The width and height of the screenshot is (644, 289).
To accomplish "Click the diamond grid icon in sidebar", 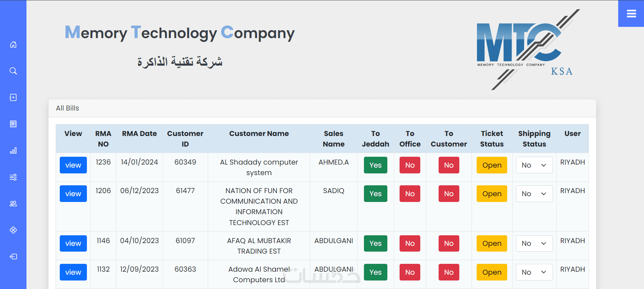I will point(13,230).
